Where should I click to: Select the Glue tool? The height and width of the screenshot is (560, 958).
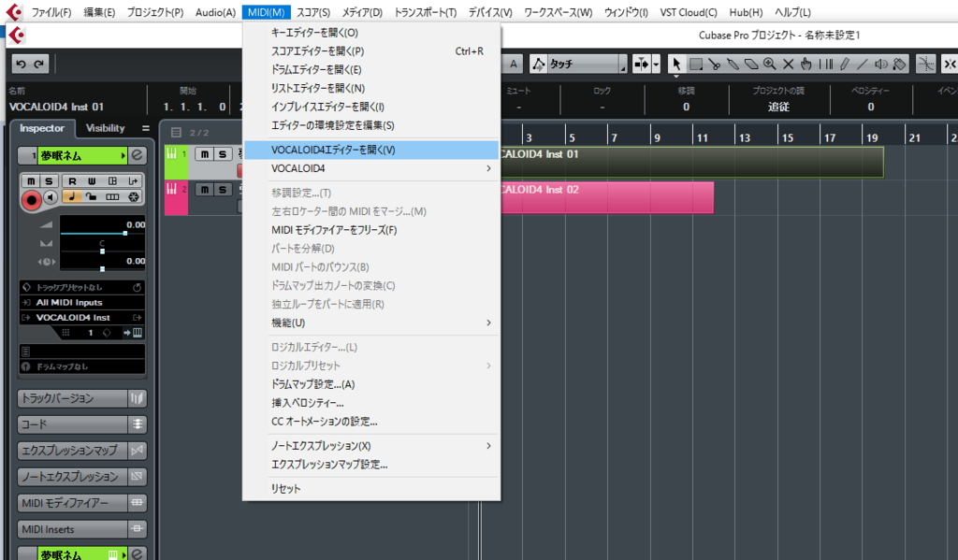click(733, 64)
